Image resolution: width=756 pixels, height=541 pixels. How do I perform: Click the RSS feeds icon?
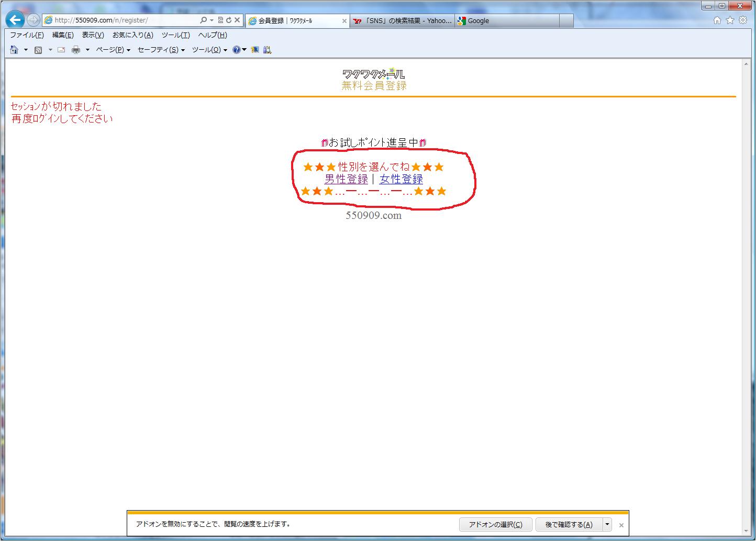pos(38,50)
